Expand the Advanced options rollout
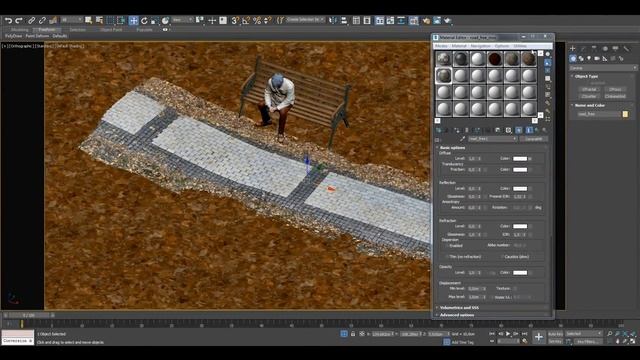Image resolution: width=640 pixels, height=360 pixels. point(457,315)
